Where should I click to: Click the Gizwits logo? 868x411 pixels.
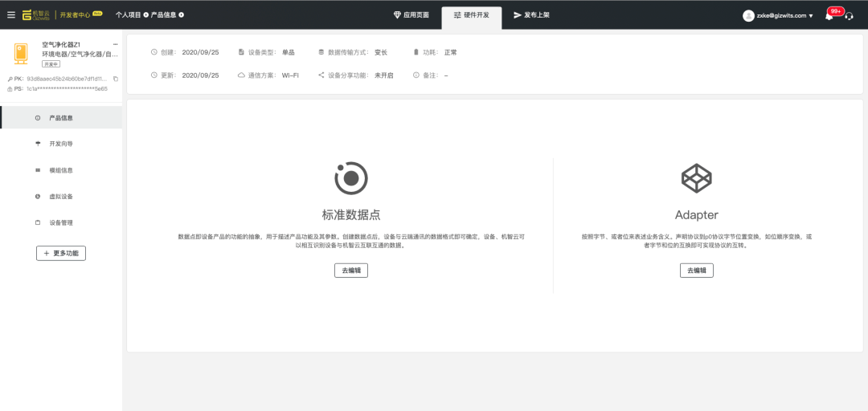point(36,15)
